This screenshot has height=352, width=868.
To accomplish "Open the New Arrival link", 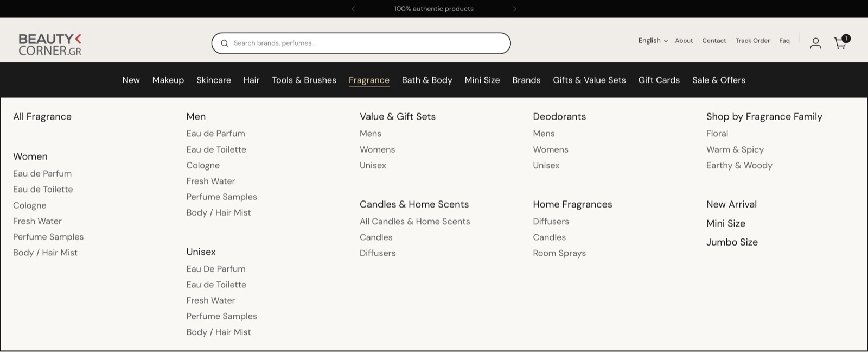I will (731, 204).
